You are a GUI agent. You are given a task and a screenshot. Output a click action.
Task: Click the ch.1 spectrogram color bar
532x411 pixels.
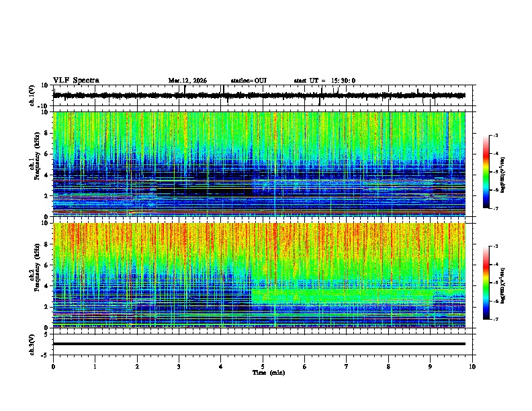486,172
